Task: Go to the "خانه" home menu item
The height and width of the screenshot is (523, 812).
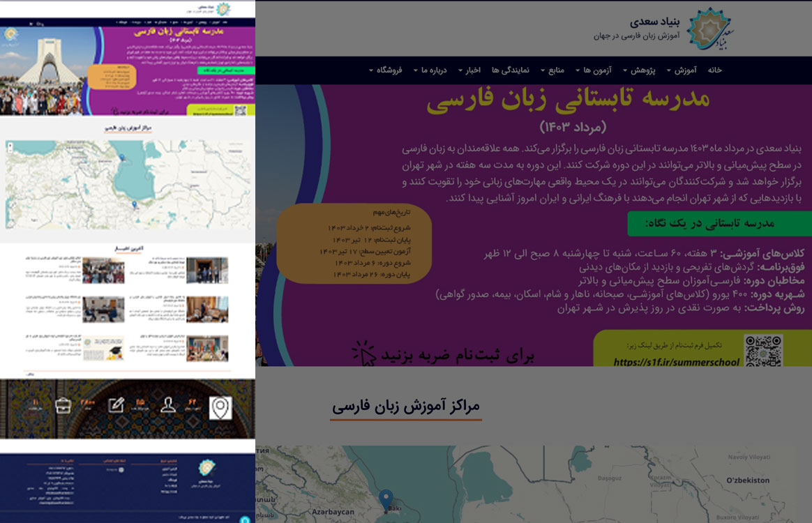Action: coord(714,70)
